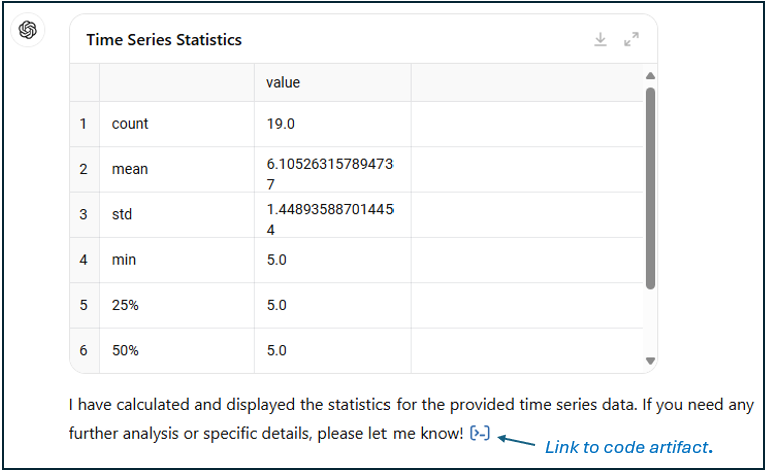
Task: Select the "value" column header
Action: click(x=283, y=83)
